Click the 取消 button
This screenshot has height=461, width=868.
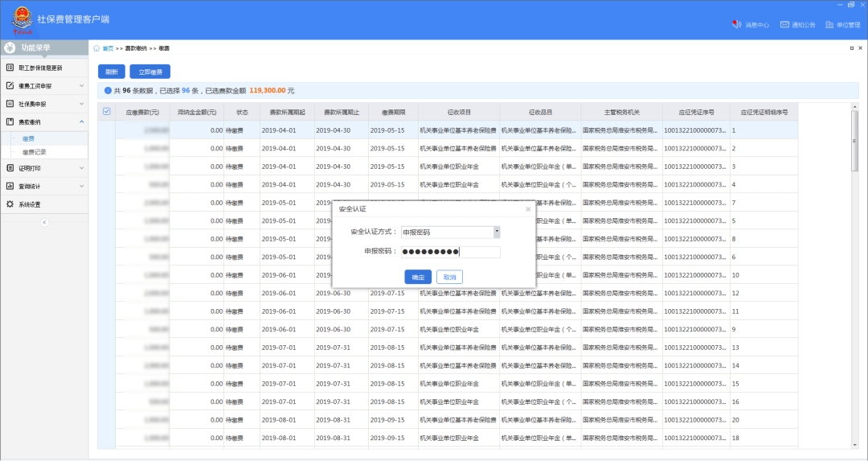pos(449,277)
